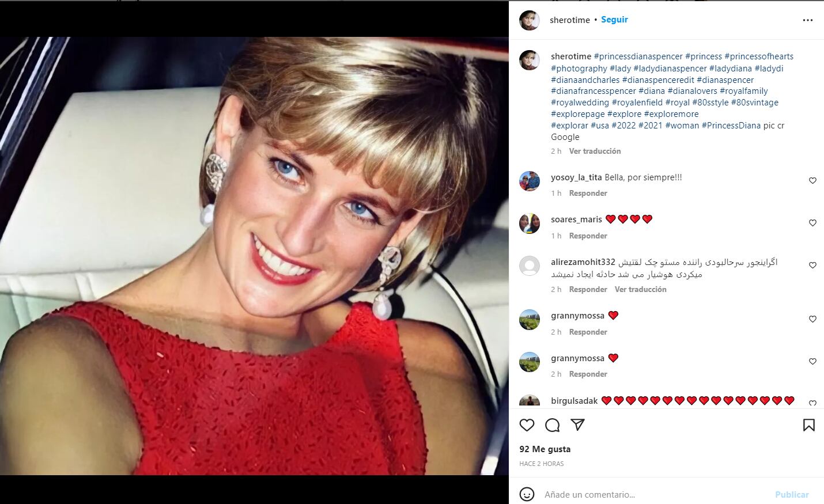
Task: Expand caption translation with Ver traducción
Action: click(x=595, y=151)
